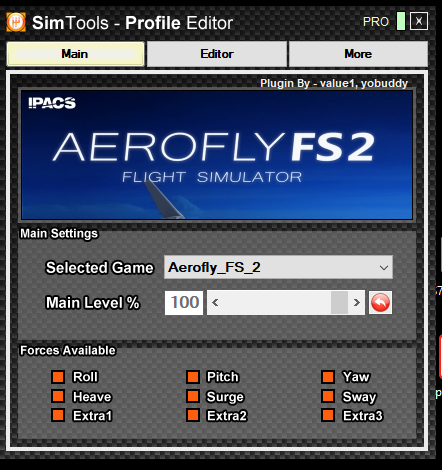Click the 'Forces Available' group label
Viewport: 442px width, 470px height.
click(x=68, y=350)
